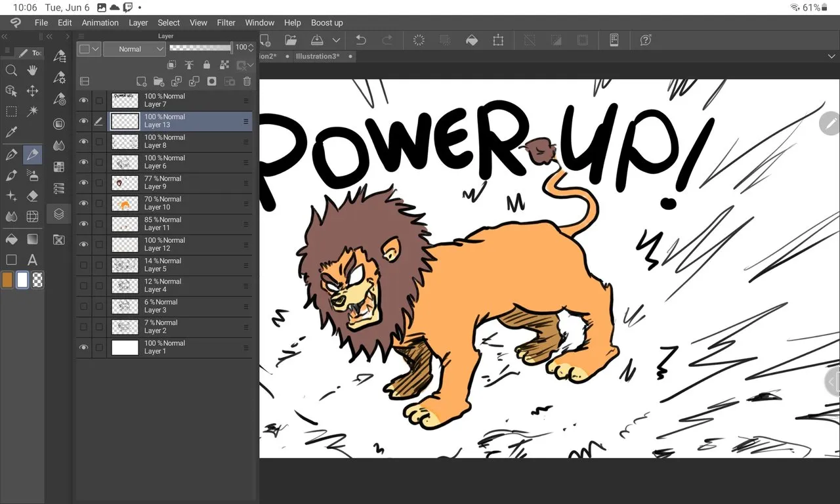The height and width of the screenshot is (504, 840).
Task: Open the Filter menu
Action: (x=226, y=22)
